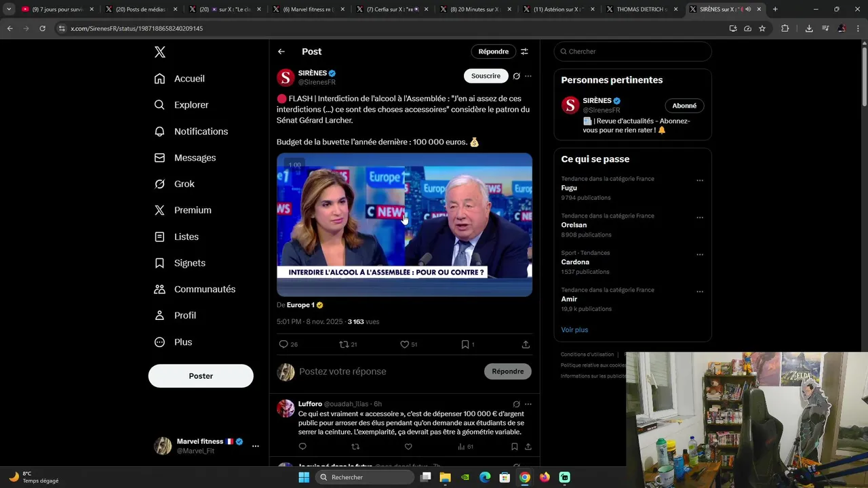Open more options on SIRÈNES post

click(528, 76)
